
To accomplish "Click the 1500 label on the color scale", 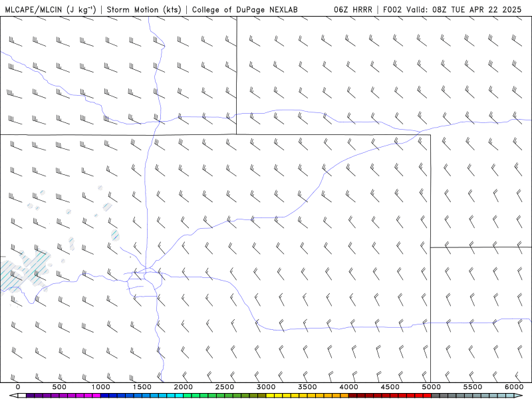I will point(142,387).
